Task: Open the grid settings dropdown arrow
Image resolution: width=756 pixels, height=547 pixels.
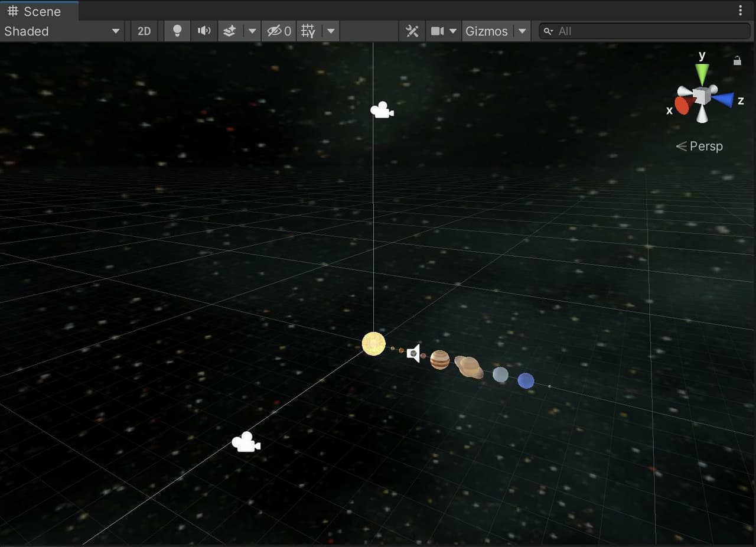Action: [x=331, y=31]
